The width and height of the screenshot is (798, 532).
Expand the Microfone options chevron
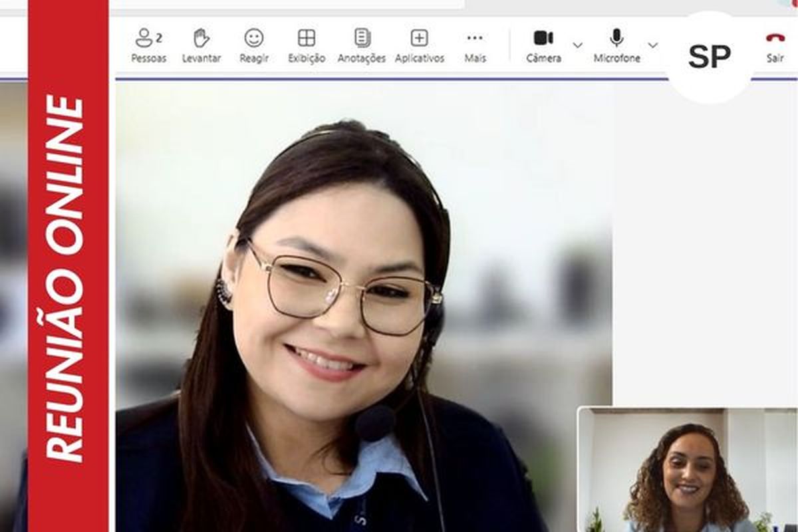652,45
